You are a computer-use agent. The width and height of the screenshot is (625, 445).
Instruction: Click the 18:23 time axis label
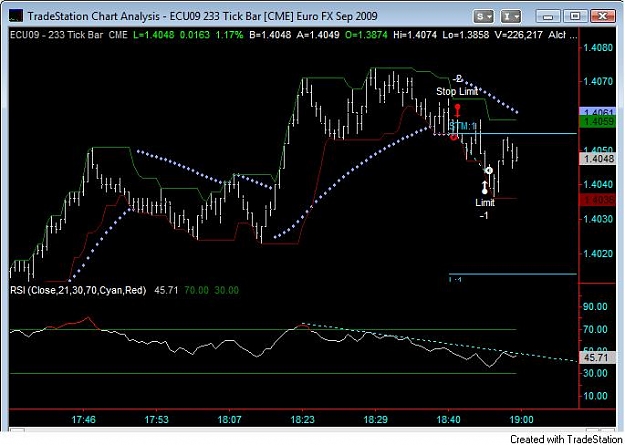(x=303, y=419)
